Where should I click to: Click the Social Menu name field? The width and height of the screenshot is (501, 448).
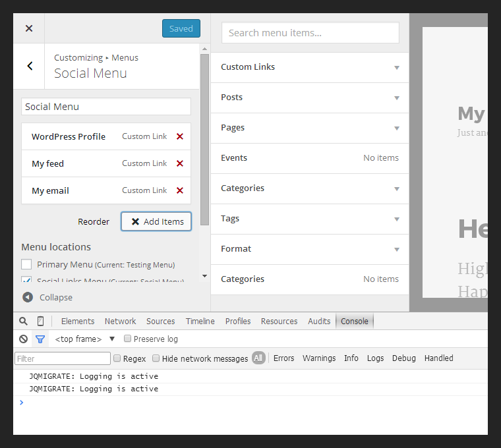pyautogui.click(x=106, y=106)
